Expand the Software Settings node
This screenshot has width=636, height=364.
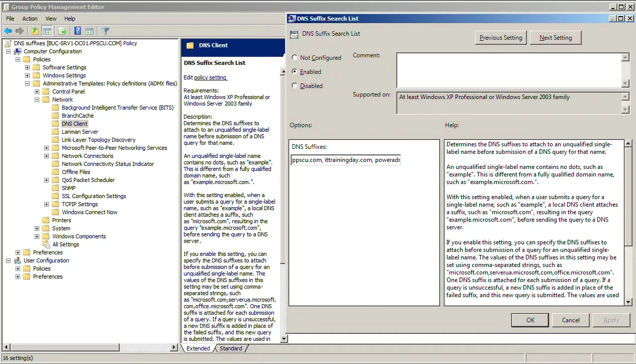[28, 67]
